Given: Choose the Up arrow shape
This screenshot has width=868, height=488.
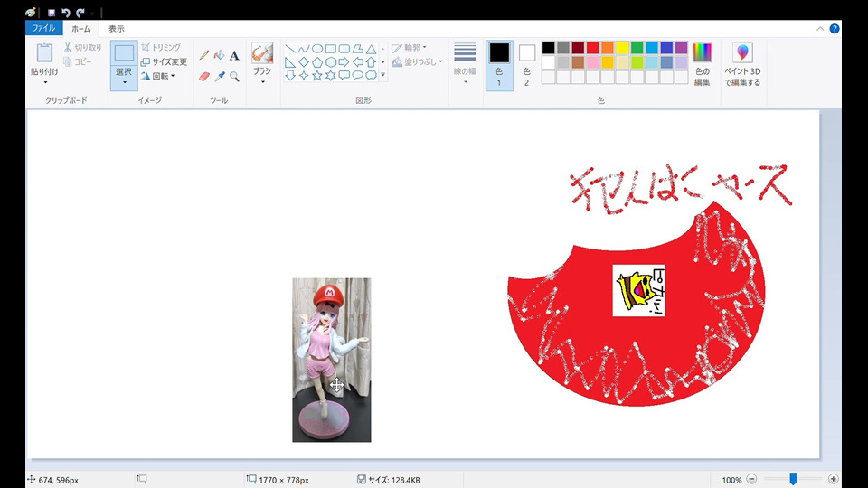Looking at the screenshot, I should coord(371,62).
